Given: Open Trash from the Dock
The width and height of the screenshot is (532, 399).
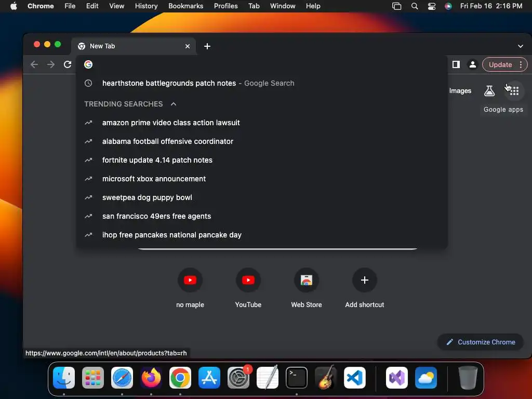Looking at the screenshot, I should [x=468, y=378].
